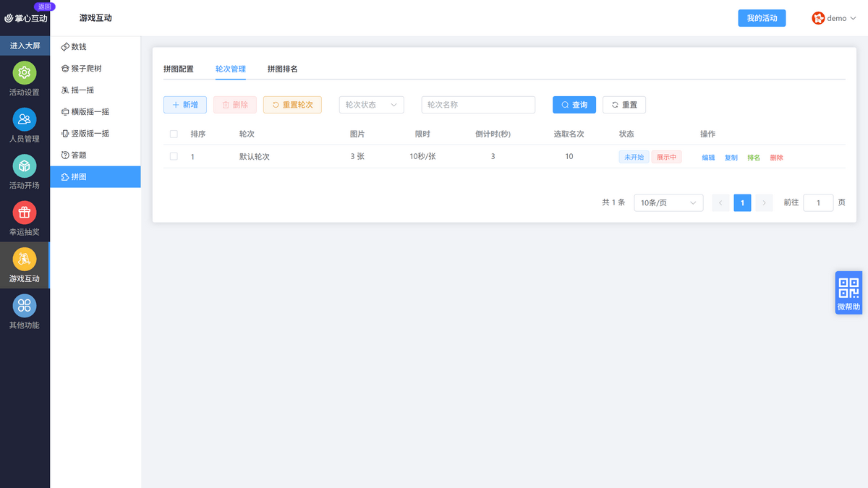Viewport: 868px width, 488px height.
Task: Open 游戏互动 game icon
Action: pyautogui.click(x=25, y=259)
